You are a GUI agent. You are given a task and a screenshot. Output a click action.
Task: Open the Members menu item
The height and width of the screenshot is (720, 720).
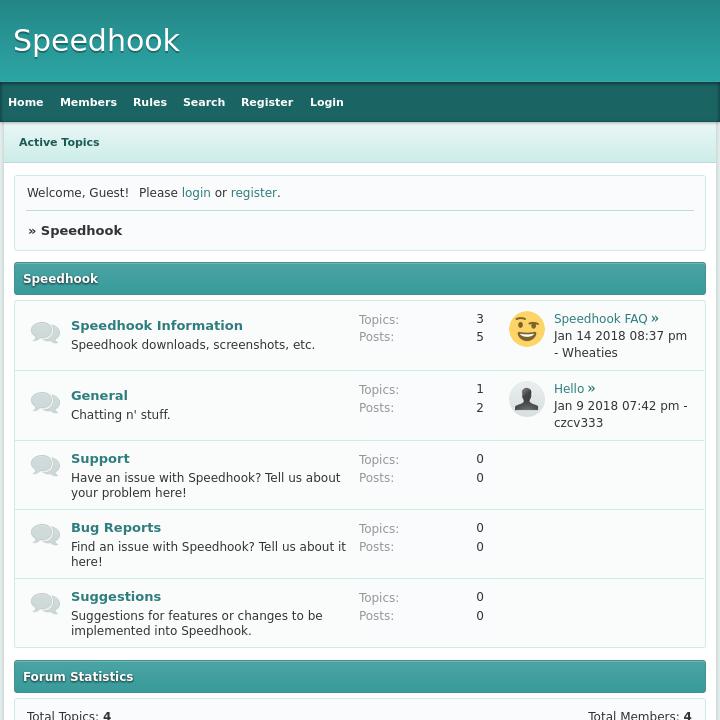click(x=88, y=102)
